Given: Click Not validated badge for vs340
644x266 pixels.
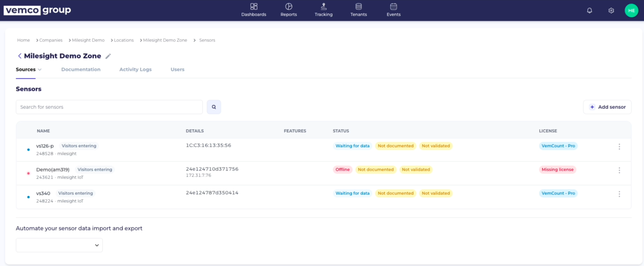Looking at the screenshot, I should (436, 193).
